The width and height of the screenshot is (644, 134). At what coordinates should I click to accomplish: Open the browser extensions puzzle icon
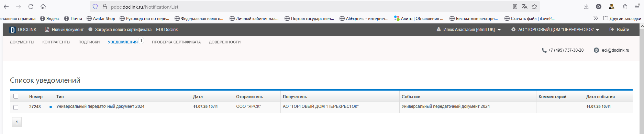[x=625, y=7]
